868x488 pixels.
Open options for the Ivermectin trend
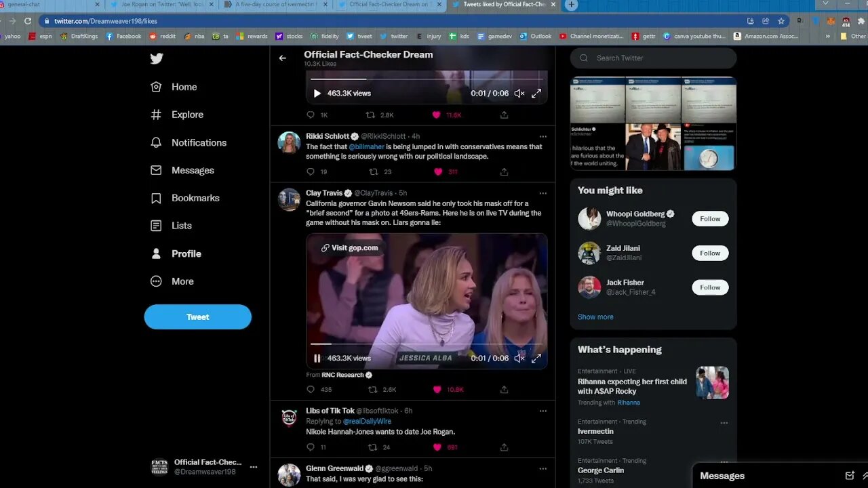[x=724, y=423]
